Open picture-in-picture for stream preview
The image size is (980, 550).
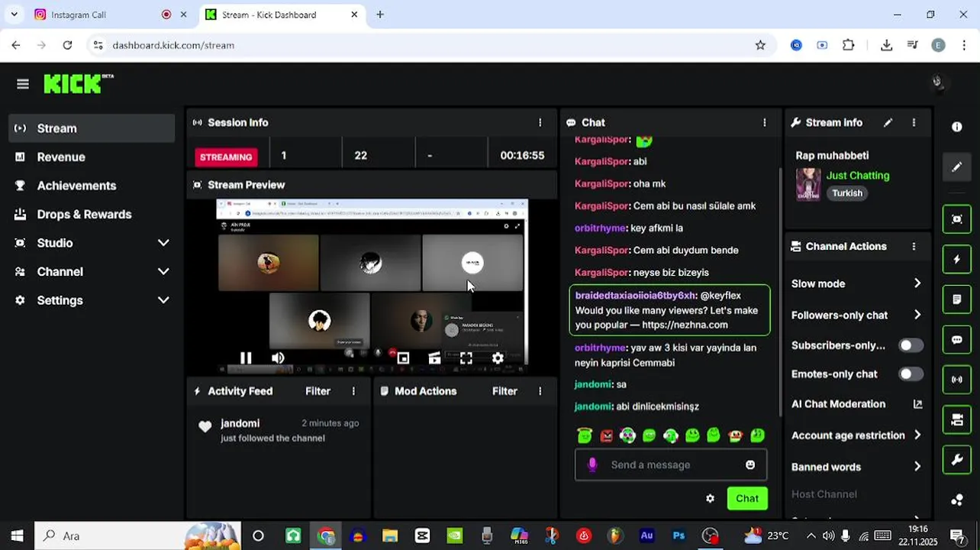tap(403, 357)
